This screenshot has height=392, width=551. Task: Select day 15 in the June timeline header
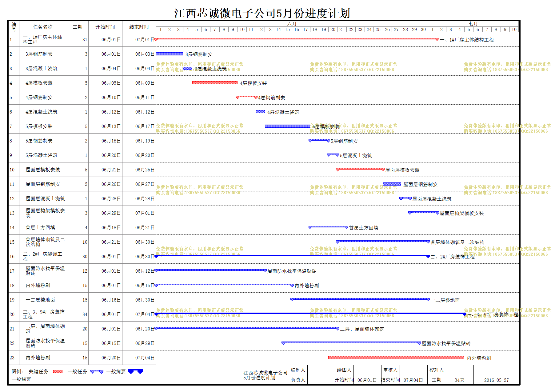pos(287,30)
